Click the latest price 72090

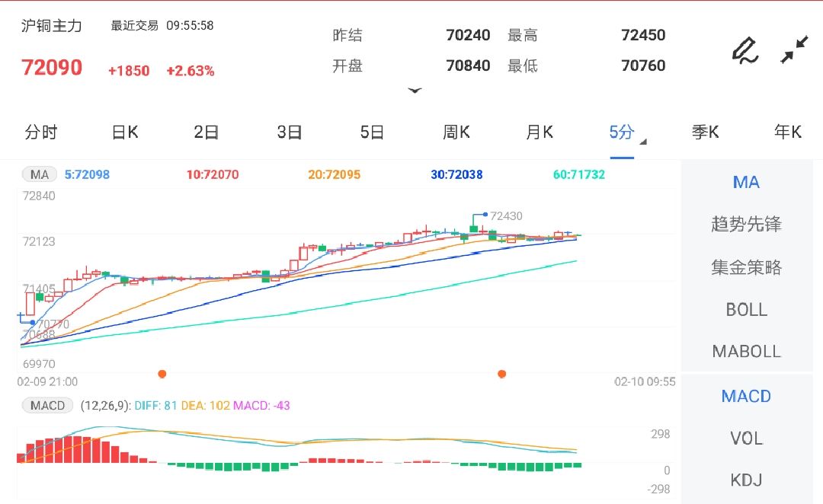pos(52,68)
